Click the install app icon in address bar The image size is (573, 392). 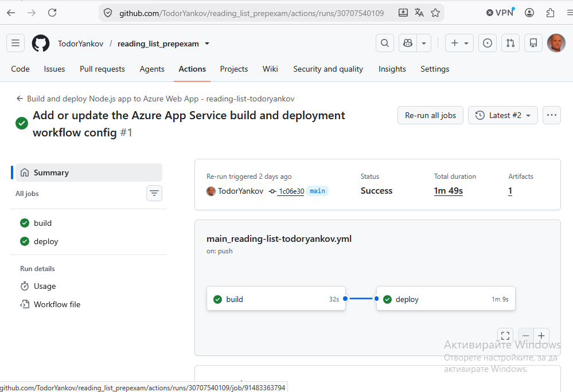403,13
